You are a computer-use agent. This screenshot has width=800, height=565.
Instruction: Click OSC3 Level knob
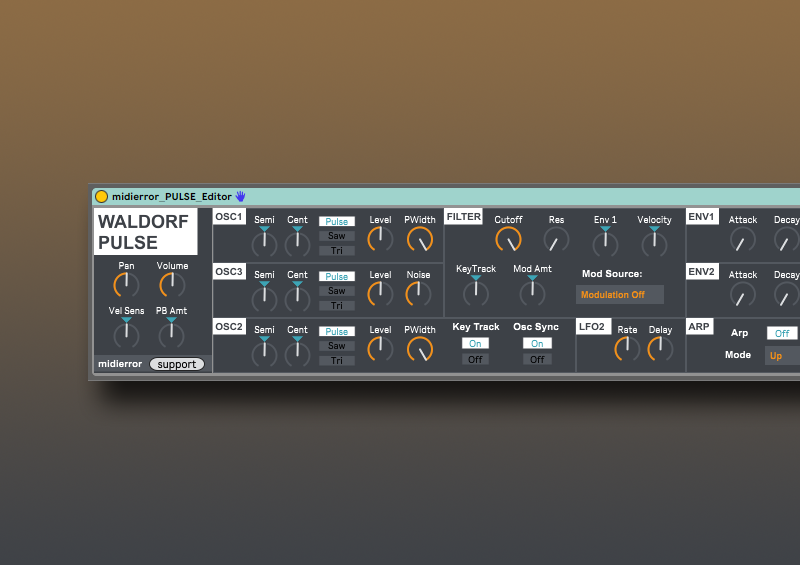pyautogui.click(x=380, y=294)
